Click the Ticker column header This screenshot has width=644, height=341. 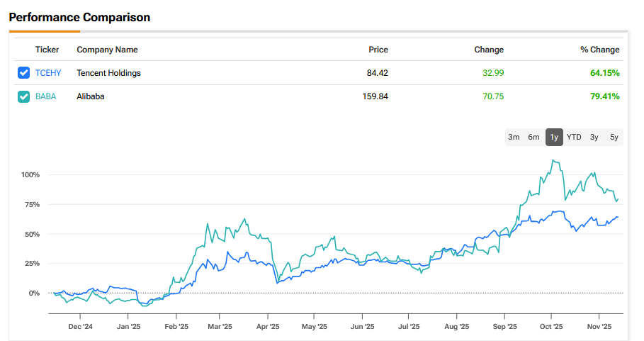(47, 50)
